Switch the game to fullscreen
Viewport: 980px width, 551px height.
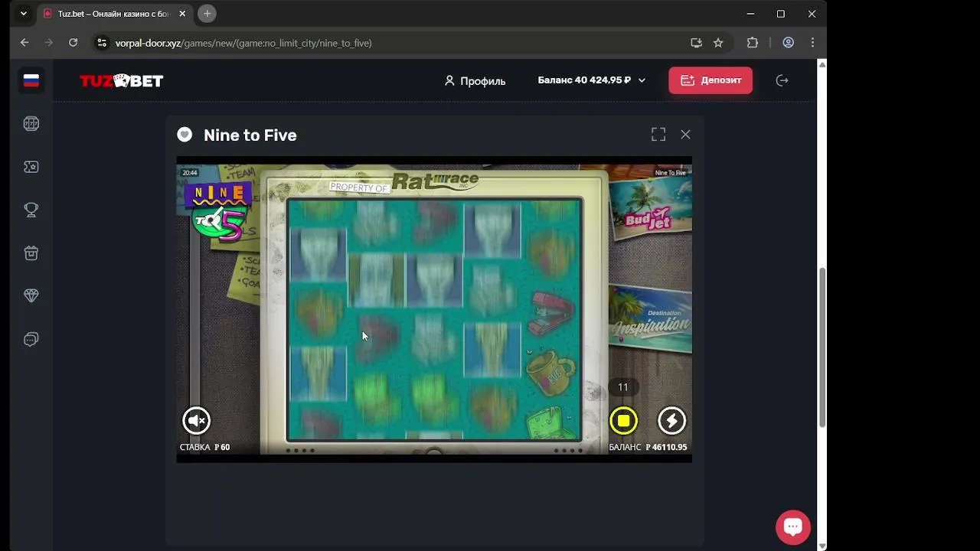(x=658, y=135)
